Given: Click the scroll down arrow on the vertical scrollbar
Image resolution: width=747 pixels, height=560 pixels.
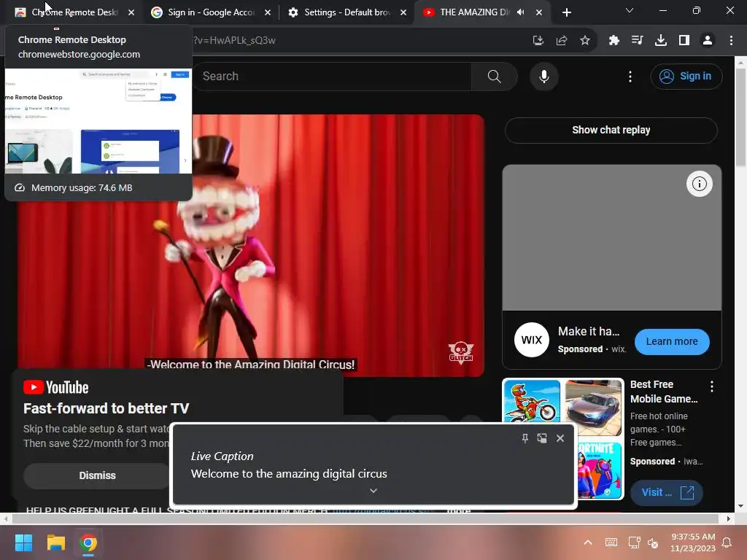Looking at the screenshot, I should click(741, 506).
